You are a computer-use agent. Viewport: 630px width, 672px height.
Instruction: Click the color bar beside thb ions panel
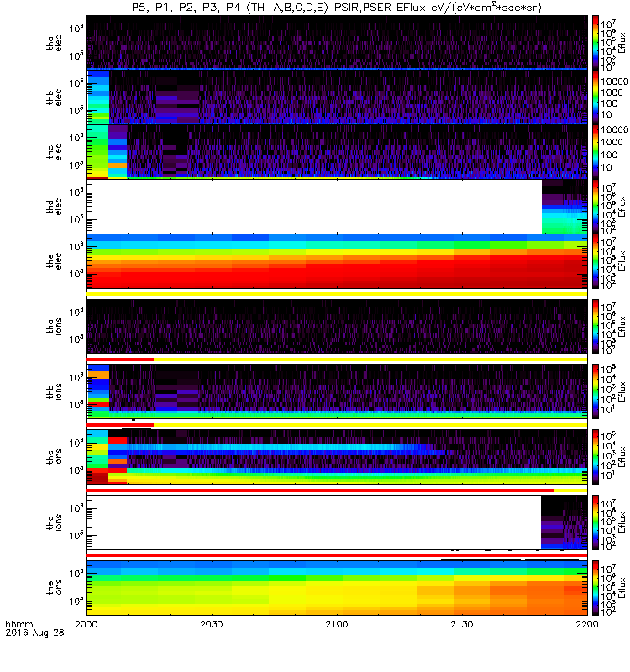[x=596, y=391]
